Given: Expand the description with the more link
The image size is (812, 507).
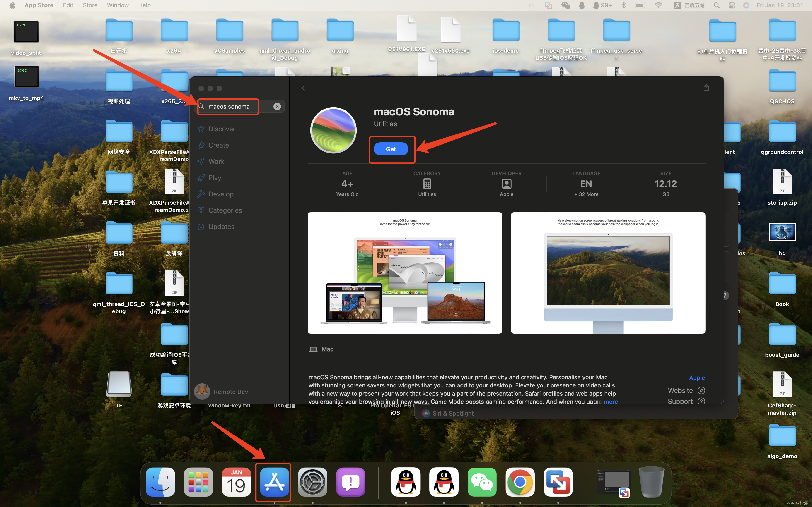Looking at the screenshot, I should (611, 401).
